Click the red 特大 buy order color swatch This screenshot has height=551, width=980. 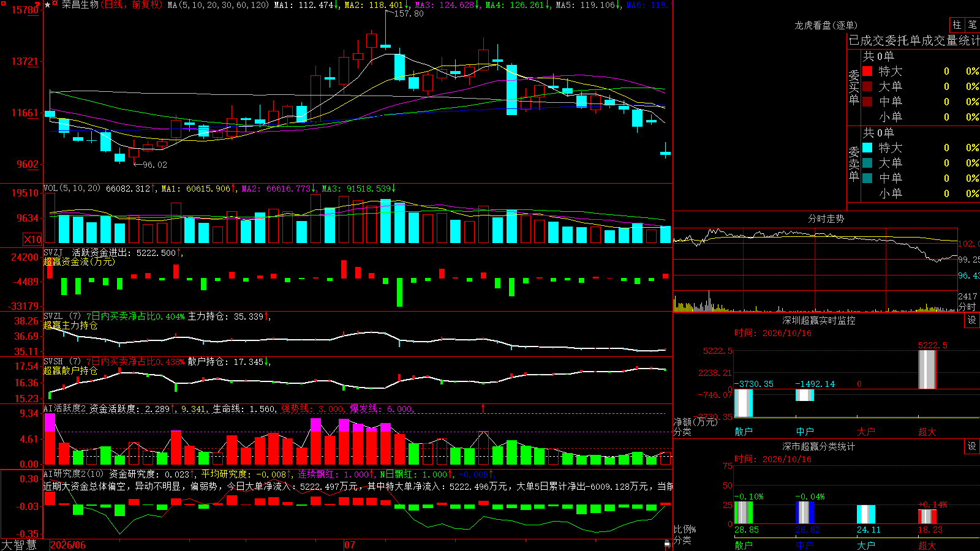(867, 71)
